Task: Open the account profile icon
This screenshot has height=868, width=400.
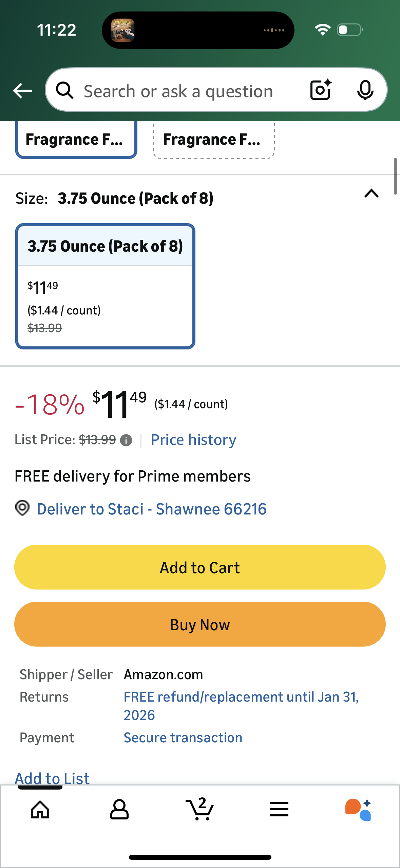Action: [119, 810]
